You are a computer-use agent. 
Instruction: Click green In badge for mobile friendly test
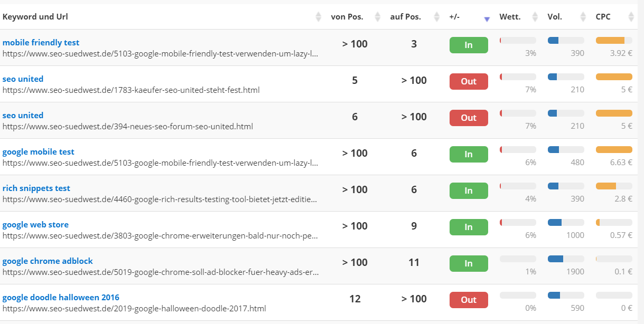pos(468,45)
